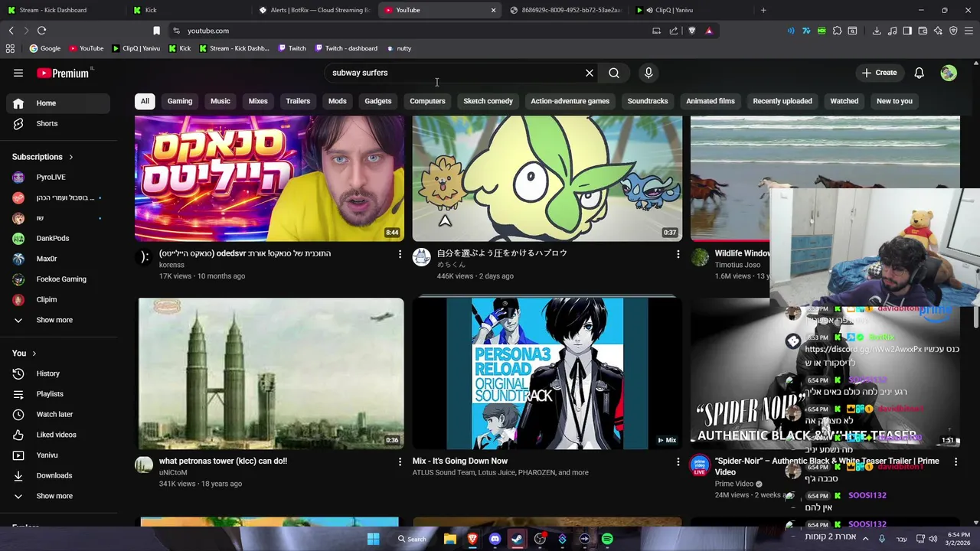Select the Gaming filter chip
The width and height of the screenshot is (980, 551).
[x=180, y=101]
